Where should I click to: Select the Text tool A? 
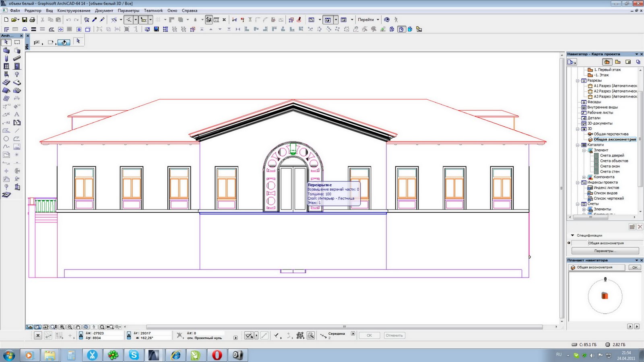pos(17,114)
